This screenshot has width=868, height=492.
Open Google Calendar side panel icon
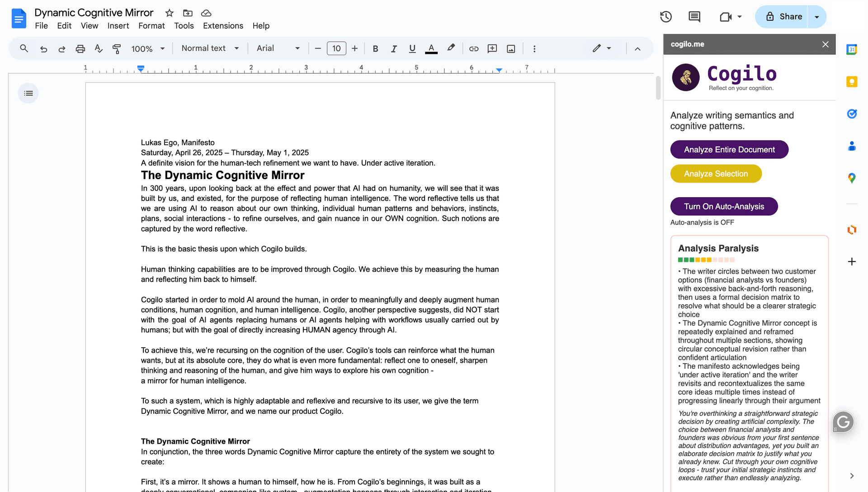[x=852, y=50]
